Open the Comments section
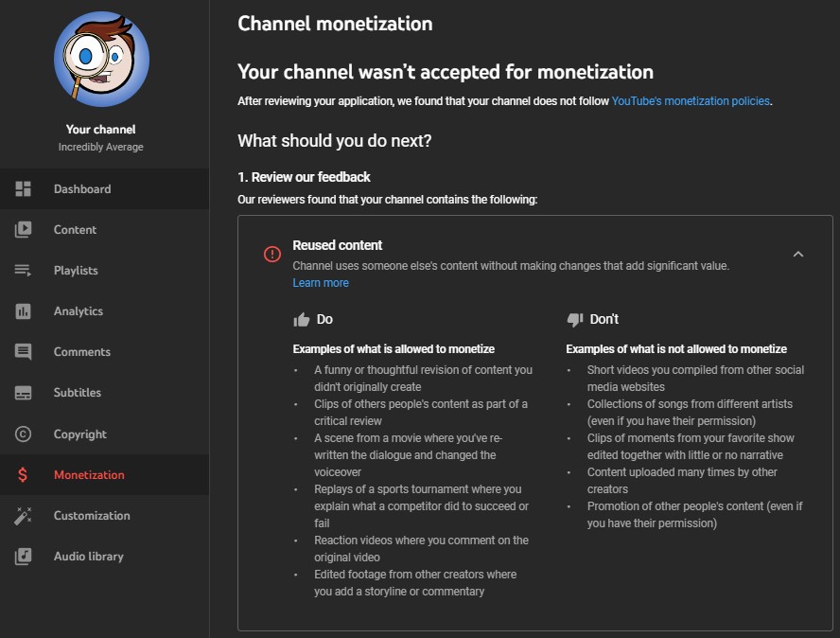This screenshot has width=840, height=638. 104,352
